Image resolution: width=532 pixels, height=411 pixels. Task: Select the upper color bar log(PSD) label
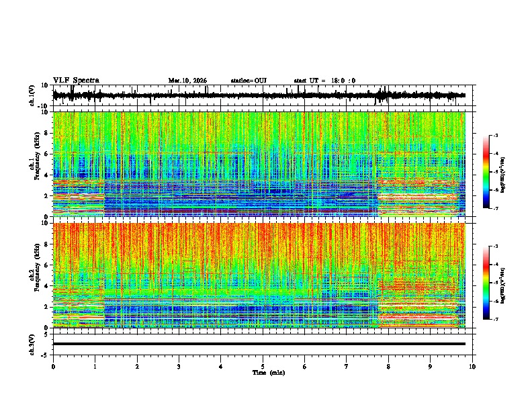(x=502, y=175)
